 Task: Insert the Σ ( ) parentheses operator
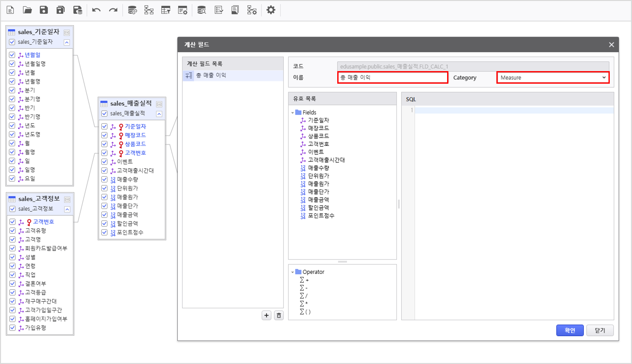tap(305, 312)
